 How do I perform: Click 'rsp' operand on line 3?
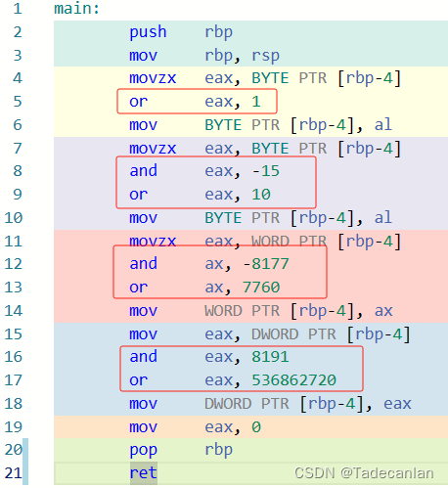pyautogui.click(x=265, y=56)
